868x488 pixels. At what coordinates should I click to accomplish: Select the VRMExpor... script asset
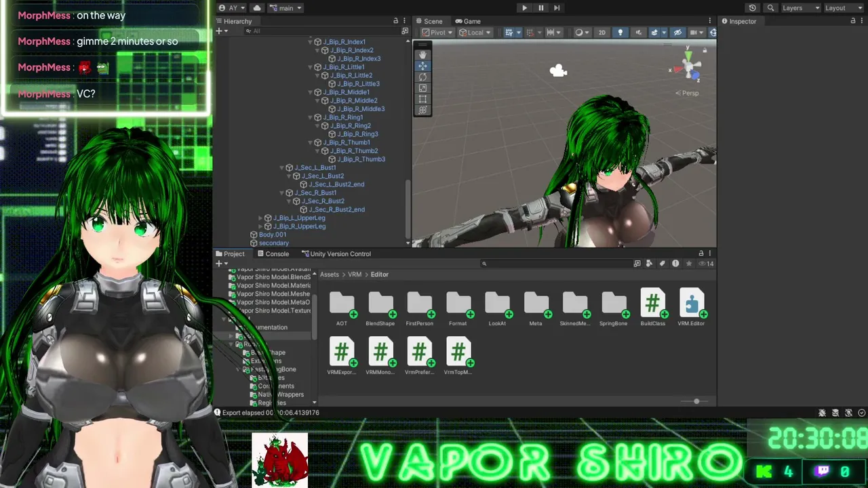tap(342, 357)
